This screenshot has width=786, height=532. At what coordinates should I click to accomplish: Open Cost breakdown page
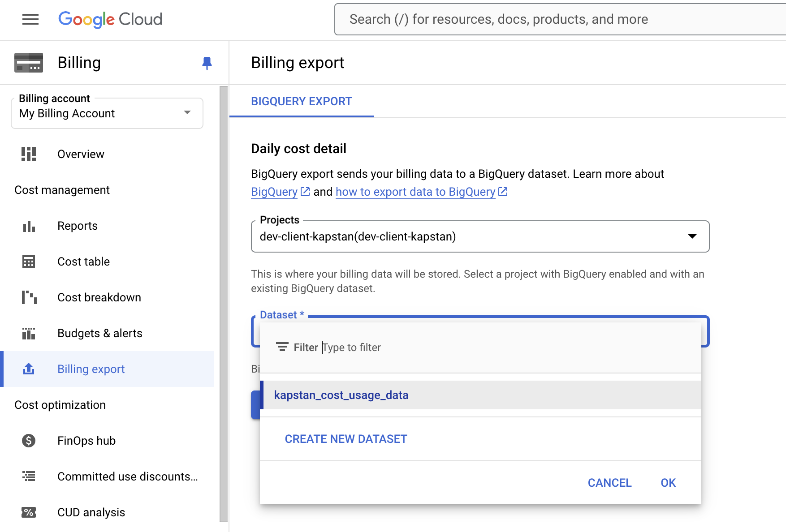click(x=107, y=297)
